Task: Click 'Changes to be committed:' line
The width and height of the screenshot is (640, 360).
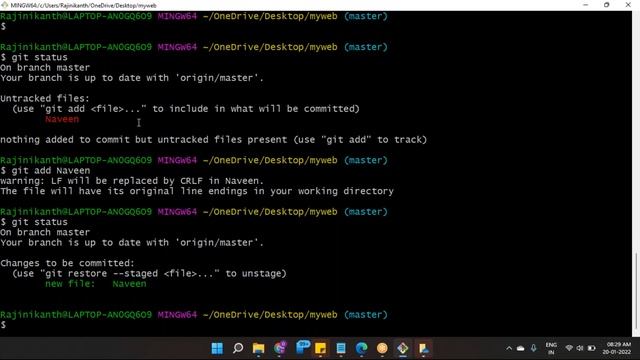Action: (67, 263)
